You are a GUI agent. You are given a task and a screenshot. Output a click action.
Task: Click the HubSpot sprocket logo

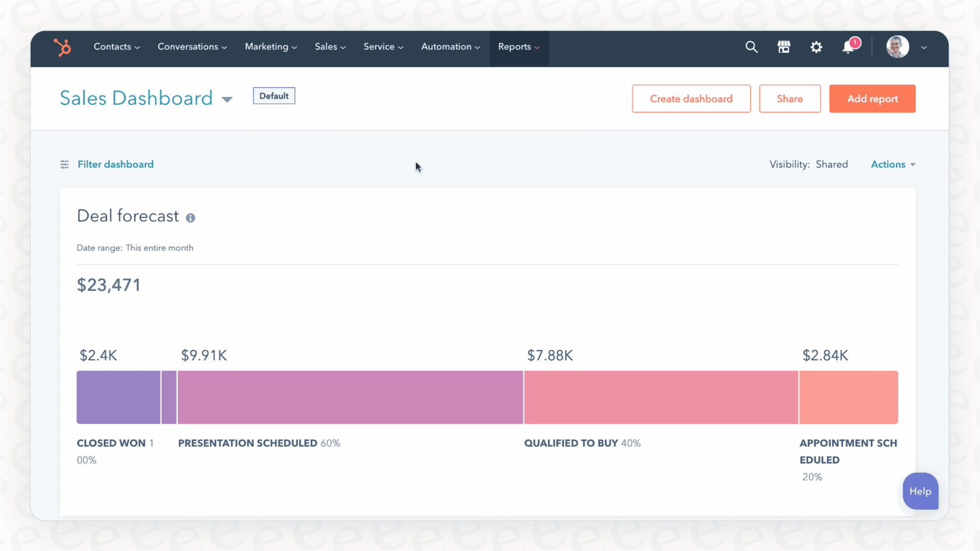[x=62, y=48]
